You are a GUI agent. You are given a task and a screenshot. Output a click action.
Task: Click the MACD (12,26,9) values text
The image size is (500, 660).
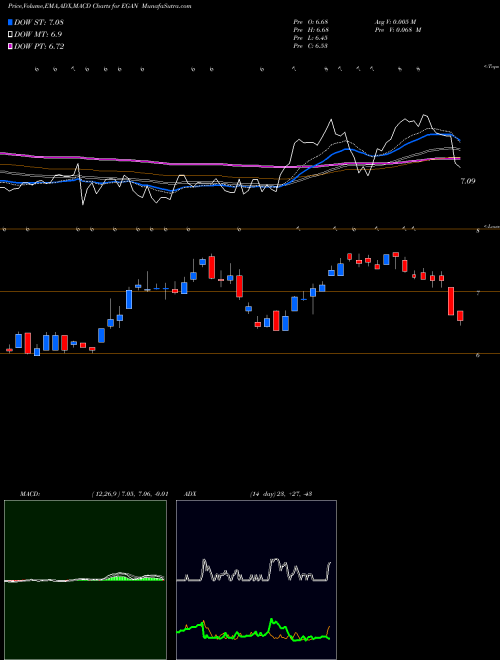coord(130,494)
